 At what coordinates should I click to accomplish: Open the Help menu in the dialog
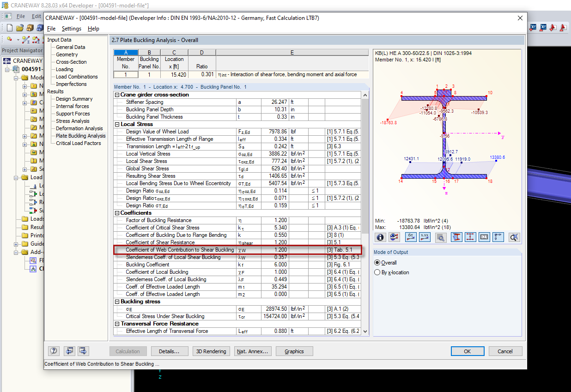pos(93,29)
